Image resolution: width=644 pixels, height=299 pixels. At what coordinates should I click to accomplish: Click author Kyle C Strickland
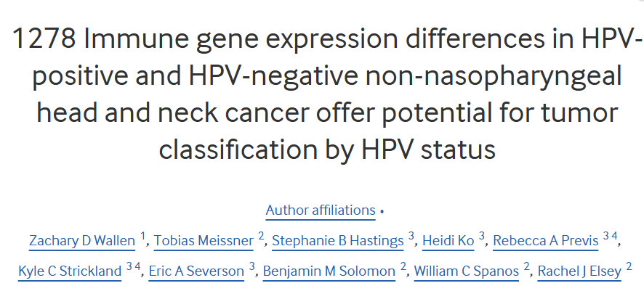(x=70, y=272)
